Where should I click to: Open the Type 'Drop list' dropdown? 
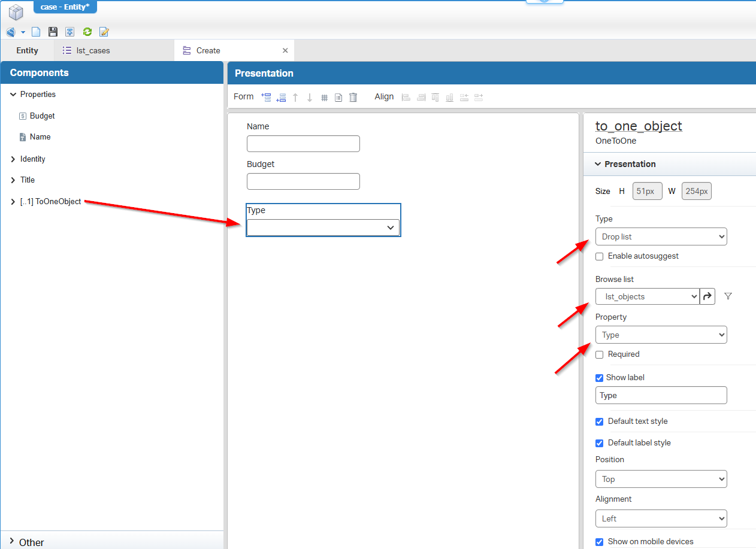click(661, 236)
